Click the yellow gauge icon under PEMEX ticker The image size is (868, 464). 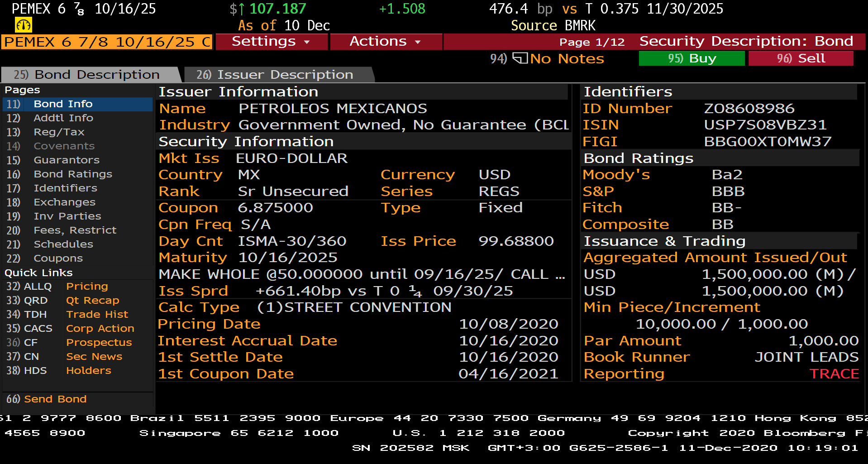coord(23,25)
